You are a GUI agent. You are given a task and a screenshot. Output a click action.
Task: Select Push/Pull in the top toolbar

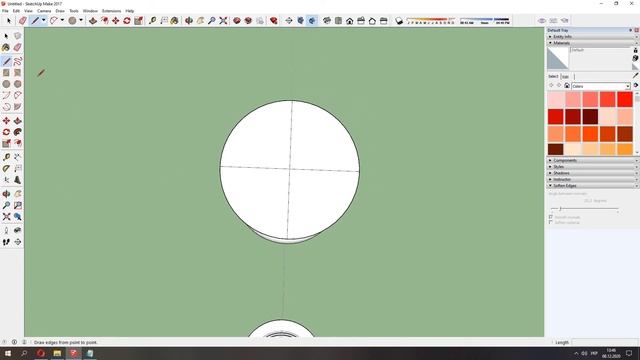pyautogui.click(x=93, y=20)
